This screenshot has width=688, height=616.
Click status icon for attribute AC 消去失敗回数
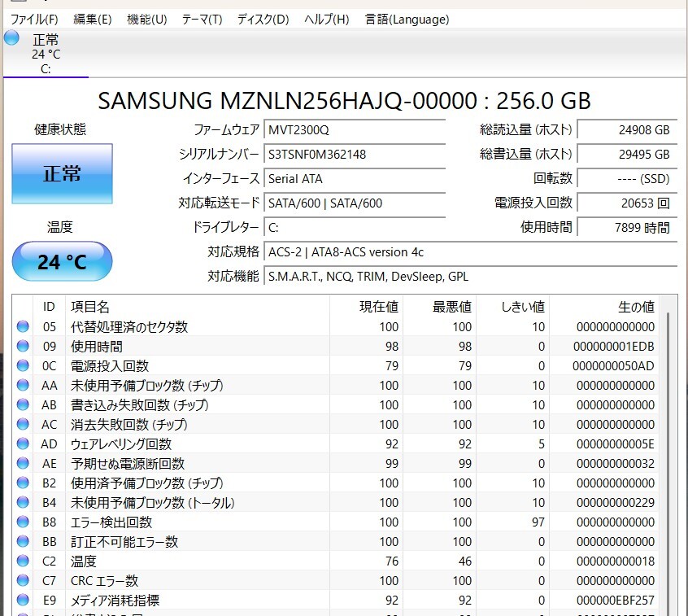click(23, 424)
